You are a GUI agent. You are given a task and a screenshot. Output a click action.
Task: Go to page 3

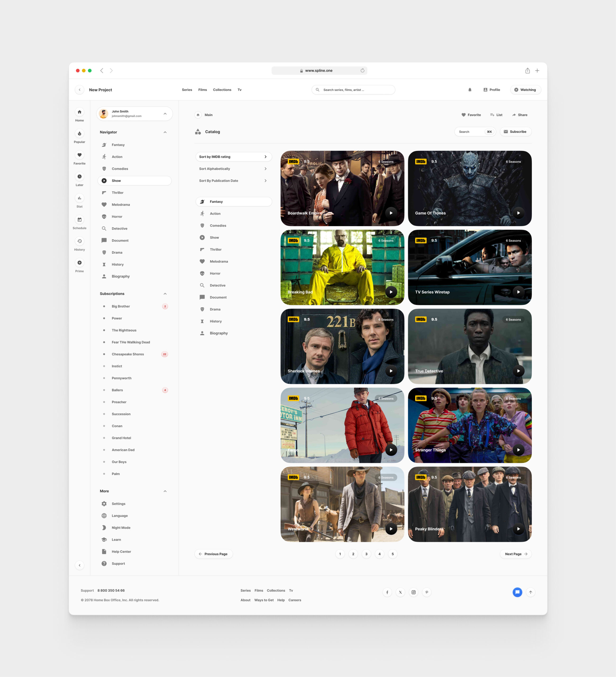[x=366, y=554]
